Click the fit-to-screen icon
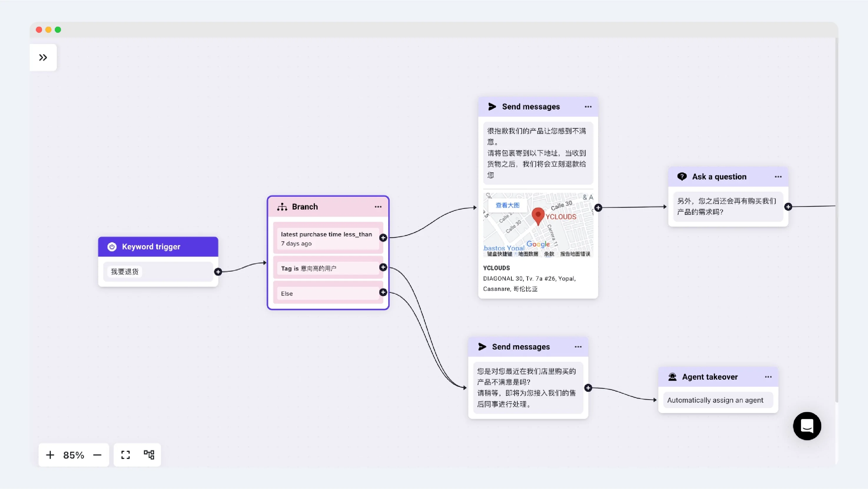Image resolution: width=868 pixels, height=489 pixels. click(125, 455)
